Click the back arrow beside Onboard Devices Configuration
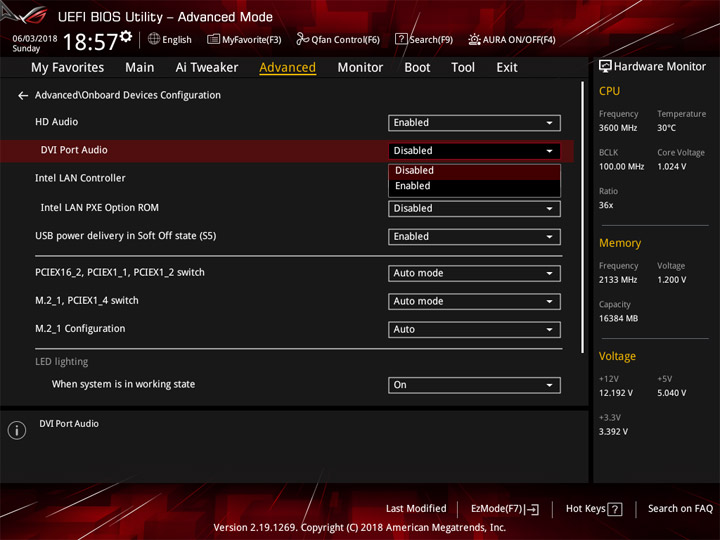This screenshot has width=720, height=540. click(22, 96)
